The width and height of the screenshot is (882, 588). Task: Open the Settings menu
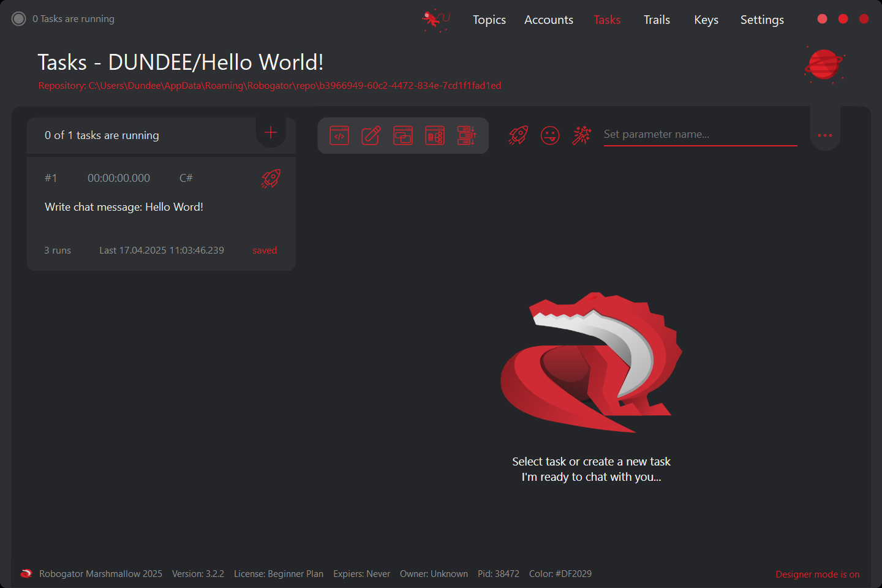coord(762,20)
